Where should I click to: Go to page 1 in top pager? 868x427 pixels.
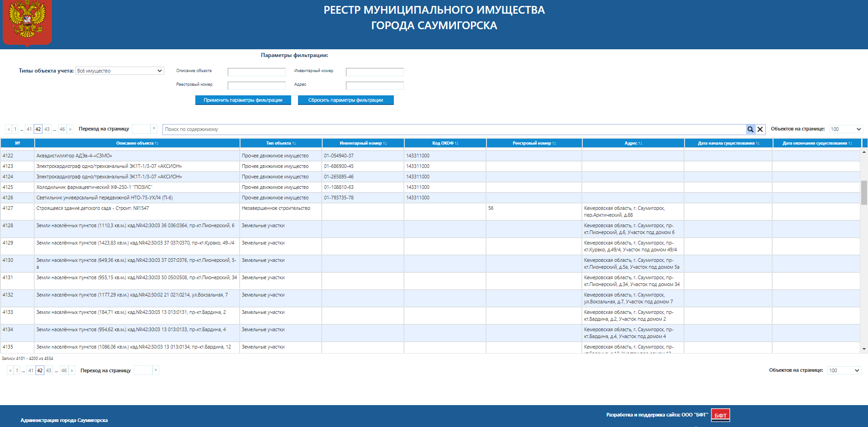pos(15,129)
